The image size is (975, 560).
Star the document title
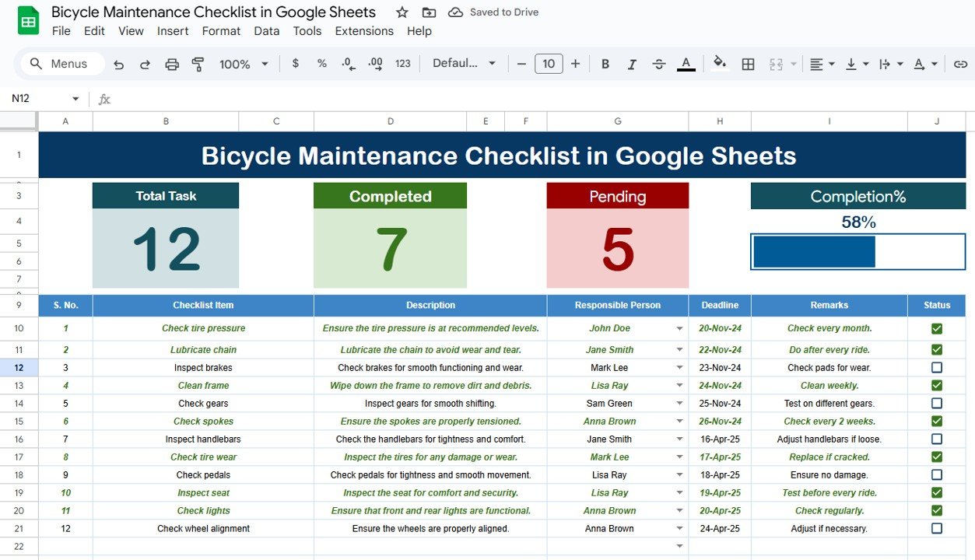(402, 12)
